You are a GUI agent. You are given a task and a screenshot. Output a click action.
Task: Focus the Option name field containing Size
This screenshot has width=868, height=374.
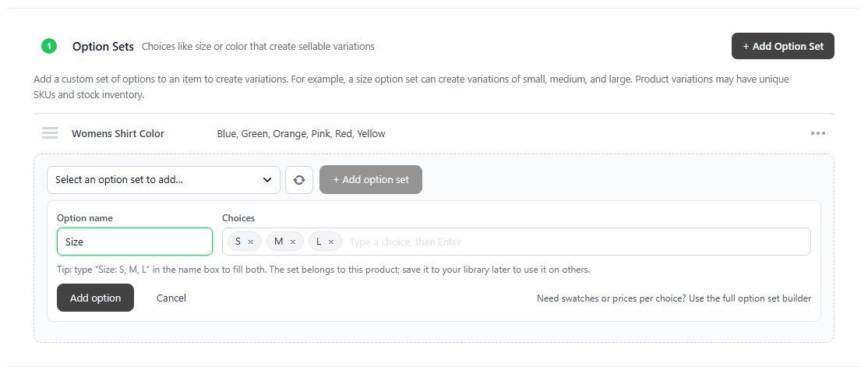(135, 242)
